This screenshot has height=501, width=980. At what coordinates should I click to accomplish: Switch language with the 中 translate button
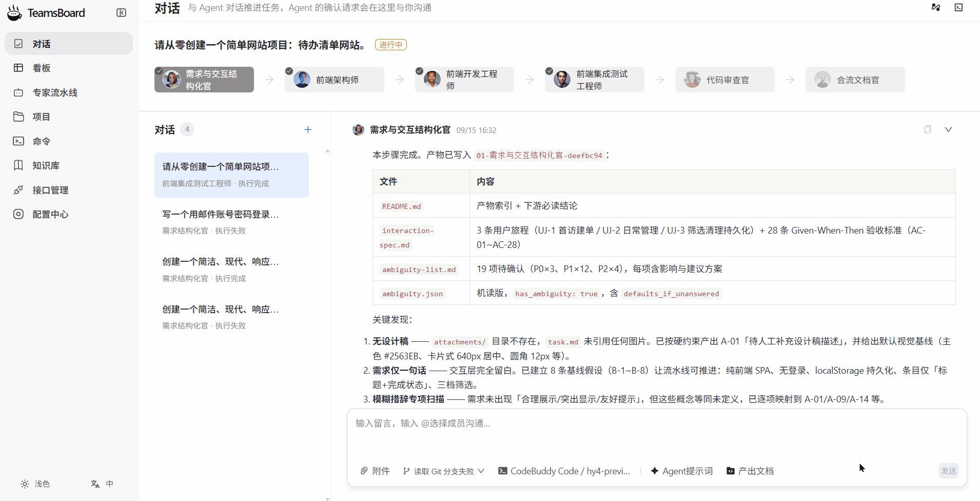[102, 484]
